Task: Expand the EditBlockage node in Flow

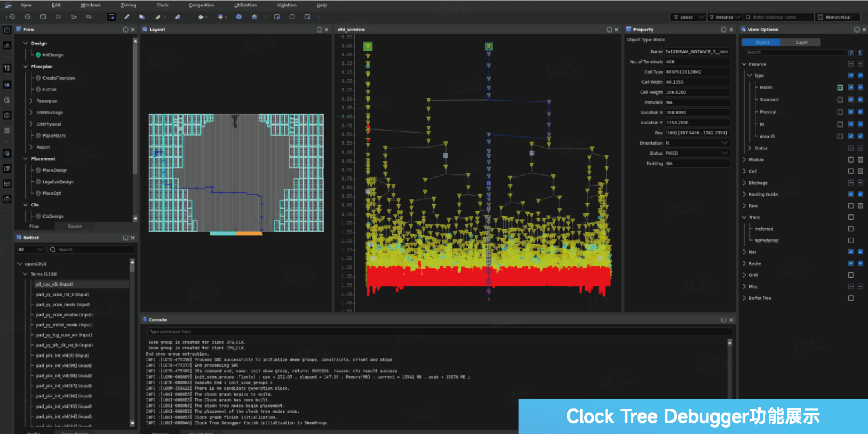Action: point(31,112)
